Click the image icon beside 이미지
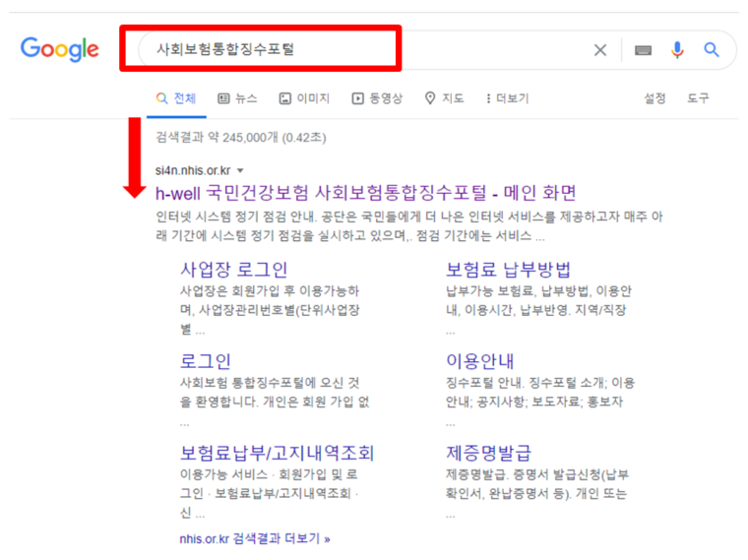 (284, 98)
